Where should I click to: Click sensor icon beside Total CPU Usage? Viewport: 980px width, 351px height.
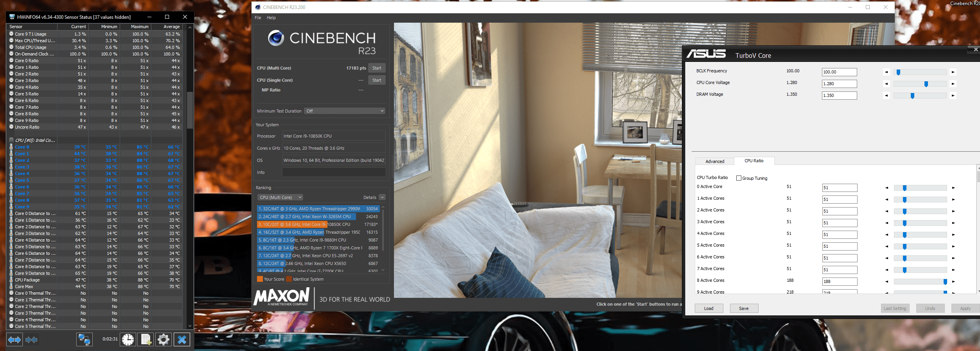tap(11, 47)
